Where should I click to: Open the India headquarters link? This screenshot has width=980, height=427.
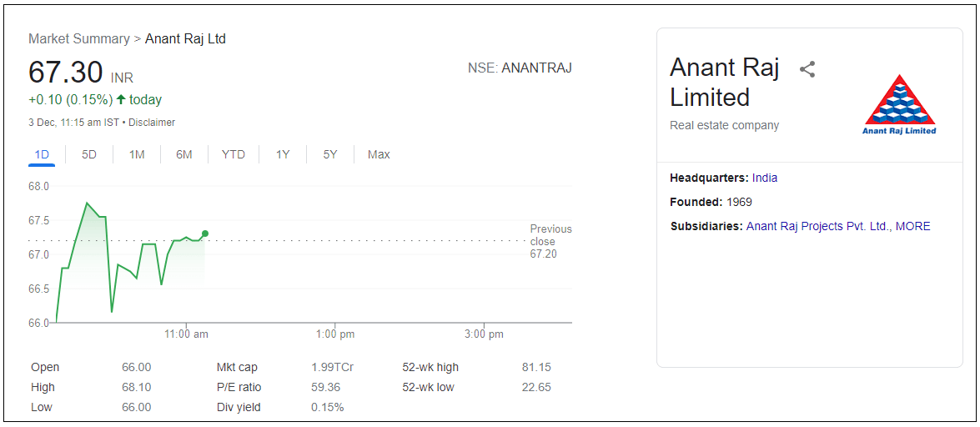click(x=765, y=178)
